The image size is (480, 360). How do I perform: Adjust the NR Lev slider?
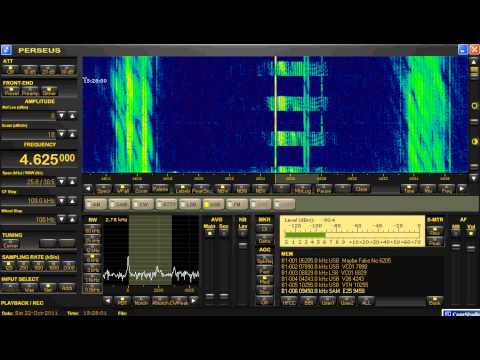[243, 245]
